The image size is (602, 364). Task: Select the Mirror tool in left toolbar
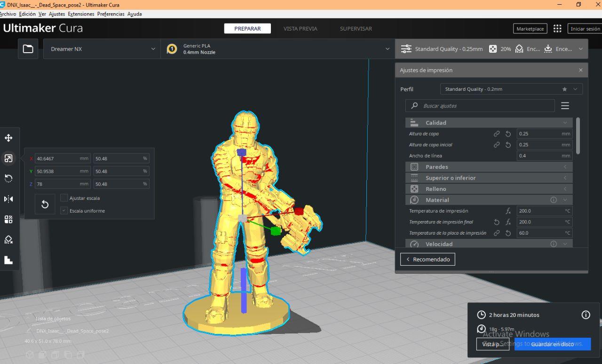[x=8, y=199]
